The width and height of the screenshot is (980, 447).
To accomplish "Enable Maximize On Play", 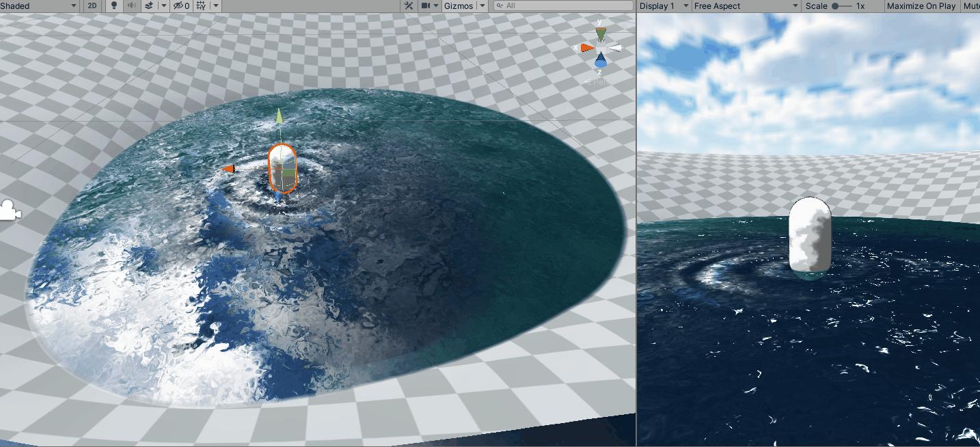I will click(x=921, y=5).
